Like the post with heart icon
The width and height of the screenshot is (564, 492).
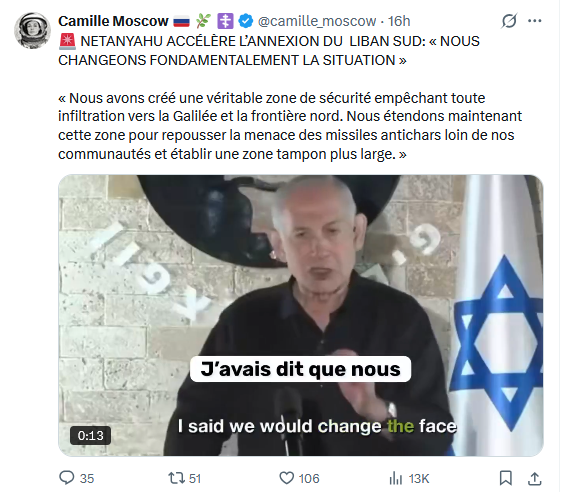[x=287, y=478]
